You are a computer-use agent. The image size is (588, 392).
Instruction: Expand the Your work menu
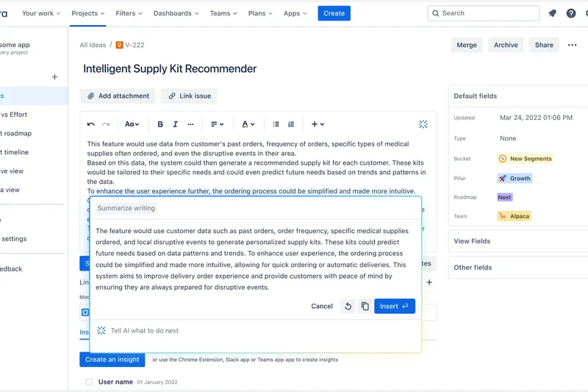tap(41, 13)
